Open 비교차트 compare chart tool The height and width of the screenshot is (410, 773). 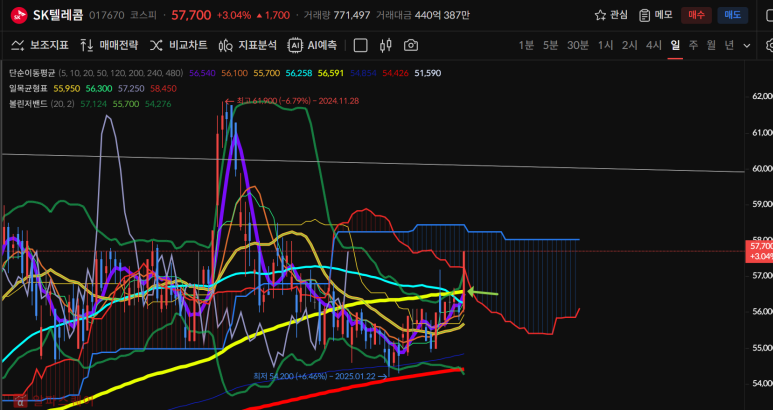click(178, 45)
